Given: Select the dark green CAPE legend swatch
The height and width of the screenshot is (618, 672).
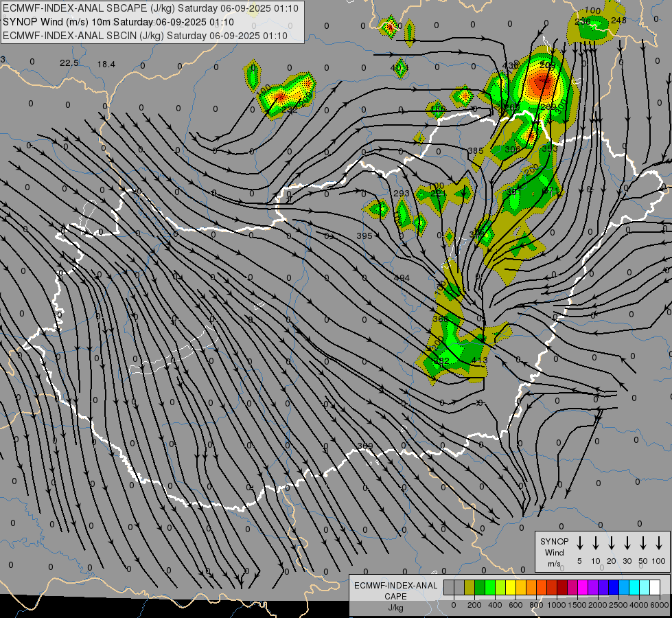Looking at the screenshot, I should (x=480, y=587).
